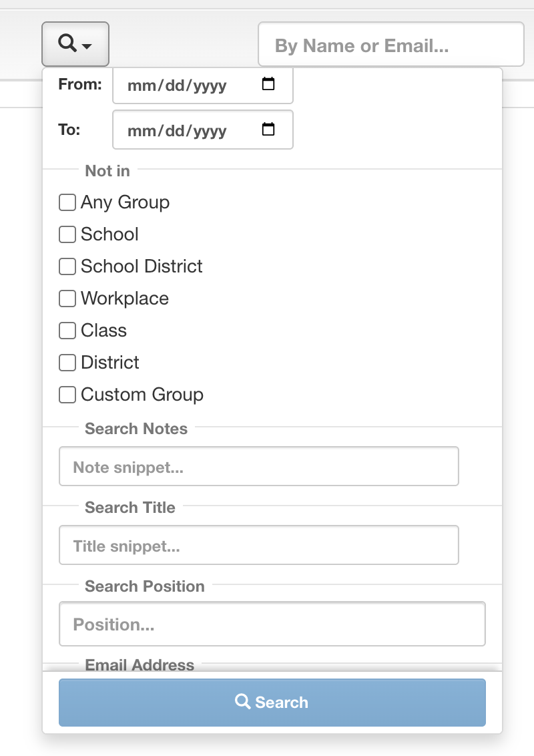Open the advanced search dropdown button
The width and height of the screenshot is (534, 756).
pyautogui.click(x=75, y=44)
